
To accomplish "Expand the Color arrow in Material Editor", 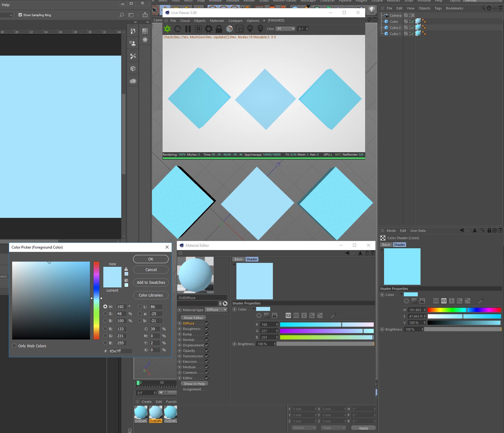I will coord(254,309).
